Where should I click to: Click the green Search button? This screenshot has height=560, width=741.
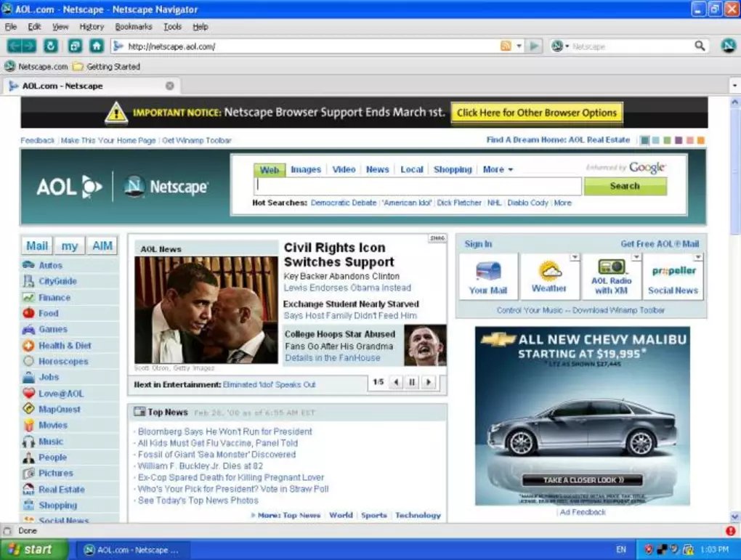click(625, 186)
